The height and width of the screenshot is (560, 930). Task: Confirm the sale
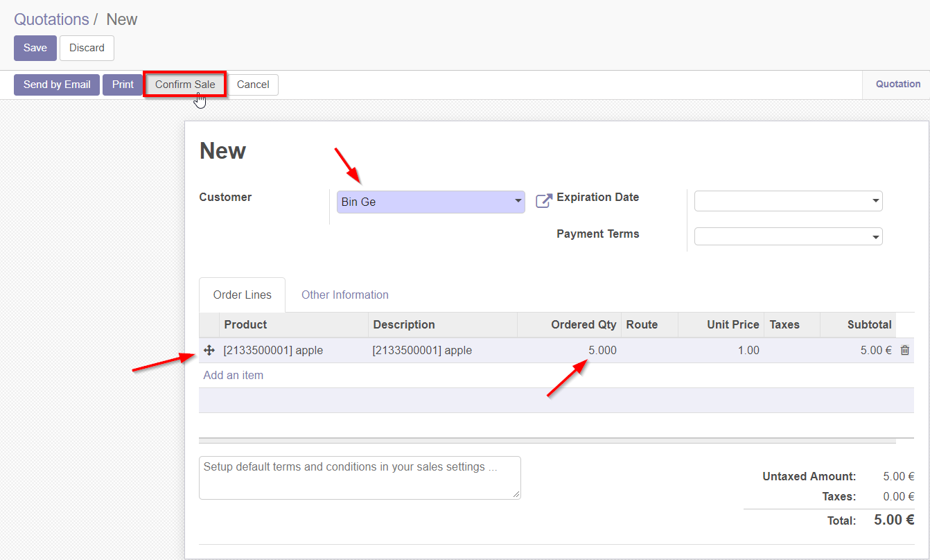coord(185,85)
